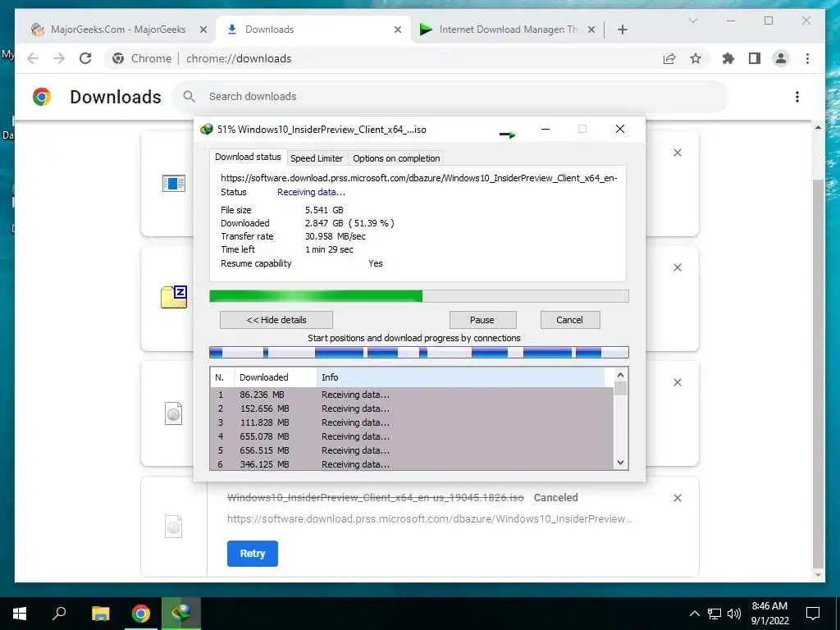Bookmark this tab with the star icon
This screenshot has width=840, height=630.
[x=696, y=58]
